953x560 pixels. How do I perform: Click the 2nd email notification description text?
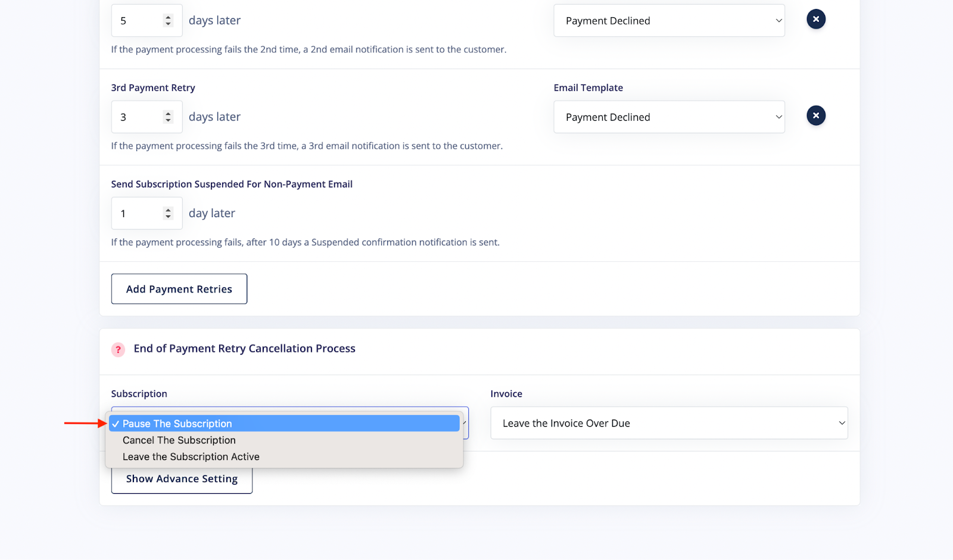pyautogui.click(x=309, y=49)
